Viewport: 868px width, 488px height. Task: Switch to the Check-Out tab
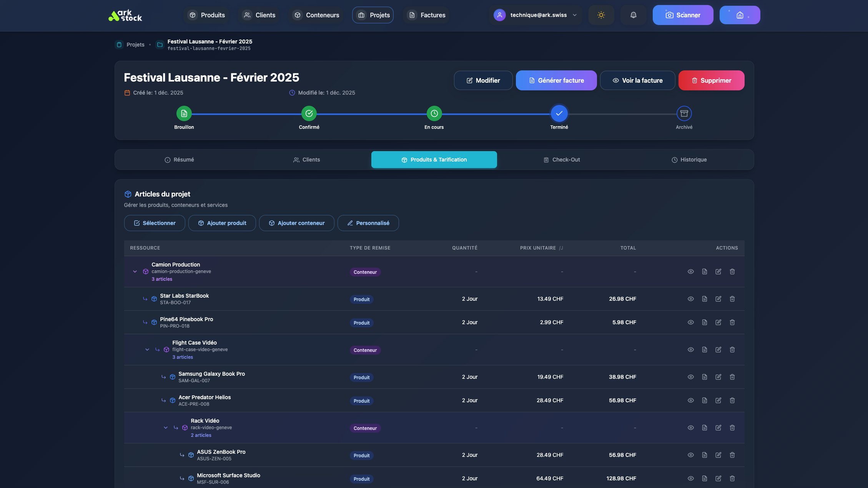(562, 160)
